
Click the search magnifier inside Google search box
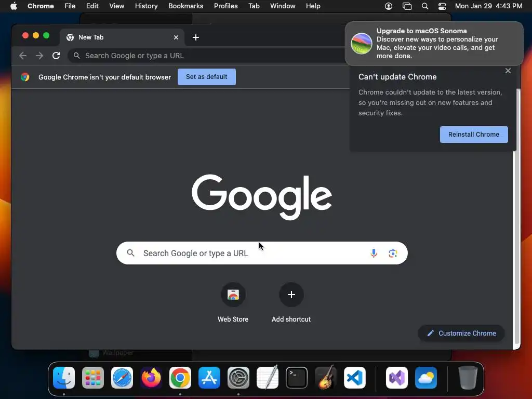coord(130,253)
